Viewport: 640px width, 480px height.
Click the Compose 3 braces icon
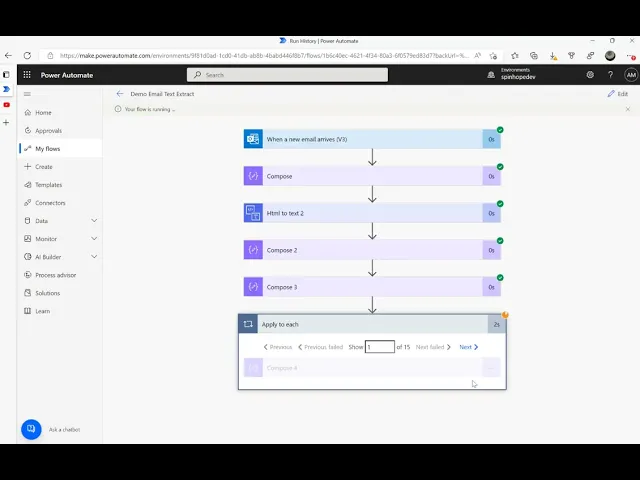pyautogui.click(x=253, y=287)
